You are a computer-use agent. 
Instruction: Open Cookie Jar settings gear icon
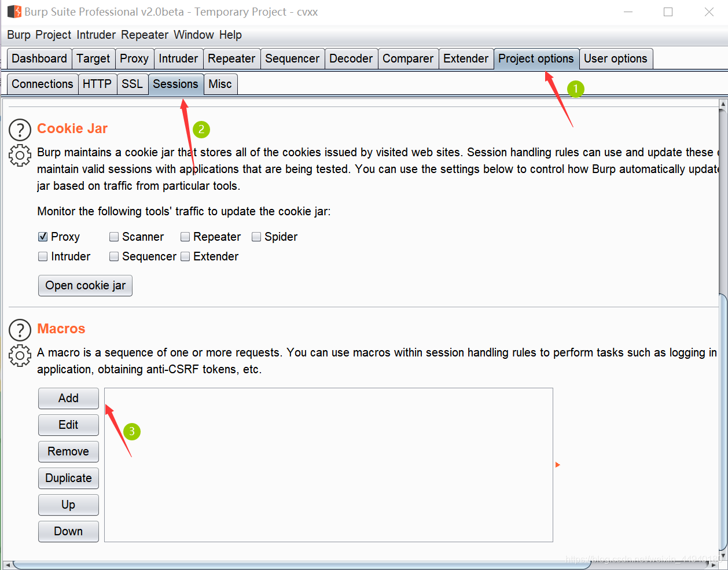coord(20,156)
